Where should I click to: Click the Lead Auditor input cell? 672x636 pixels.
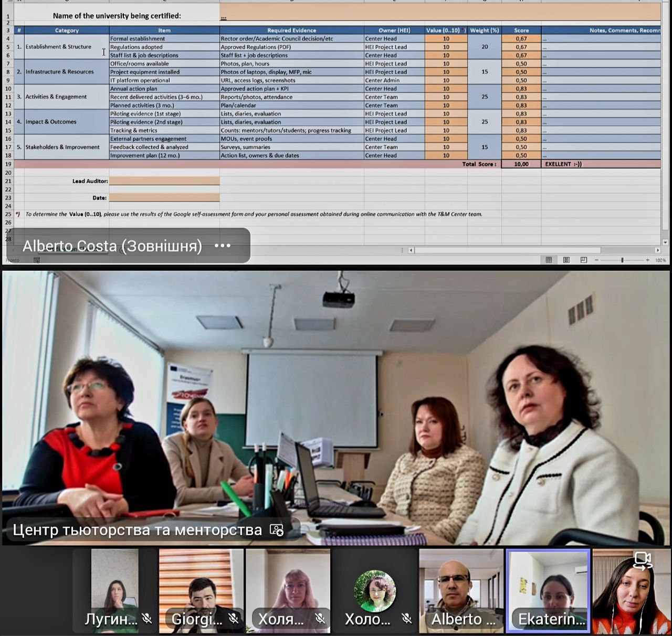tap(164, 181)
